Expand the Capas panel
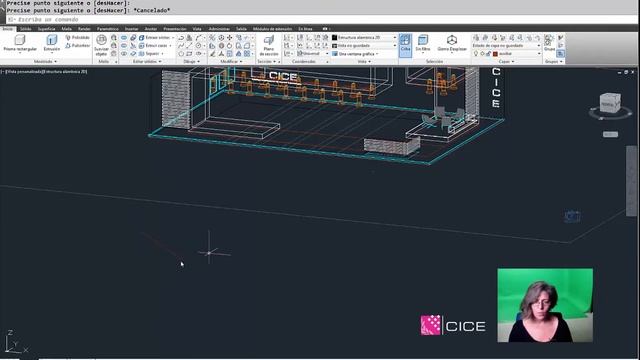Viewport: 640px width, 360px height. pyautogui.click(x=507, y=62)
